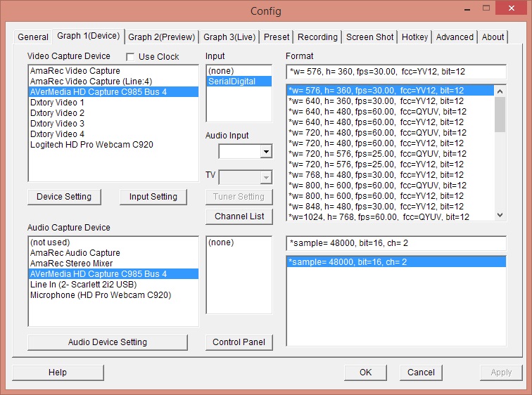The height and width of the screenshot is (395, 532).
Task: Go to the Preset tab
Action: (277, 37)
